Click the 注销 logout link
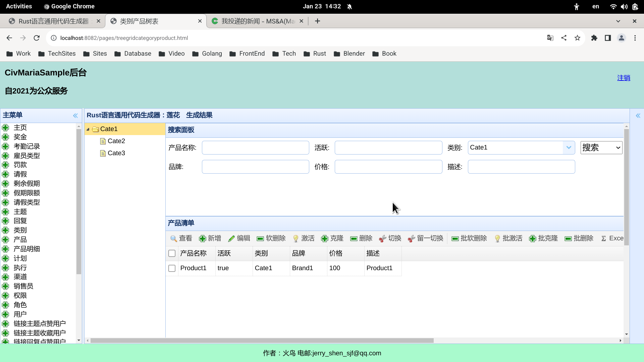This screenshot has height=362, width=644. click(x=624, y=78)
